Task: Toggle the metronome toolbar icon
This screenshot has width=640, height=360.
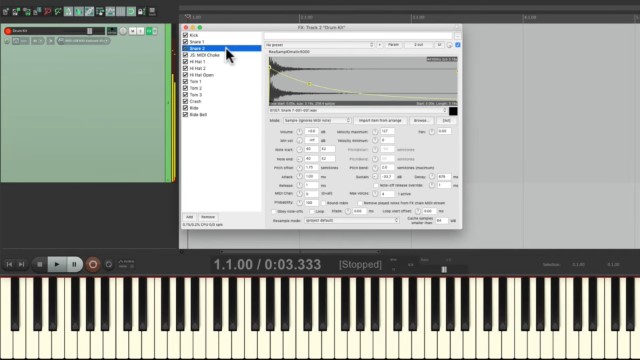Action: tap(68, 11)
